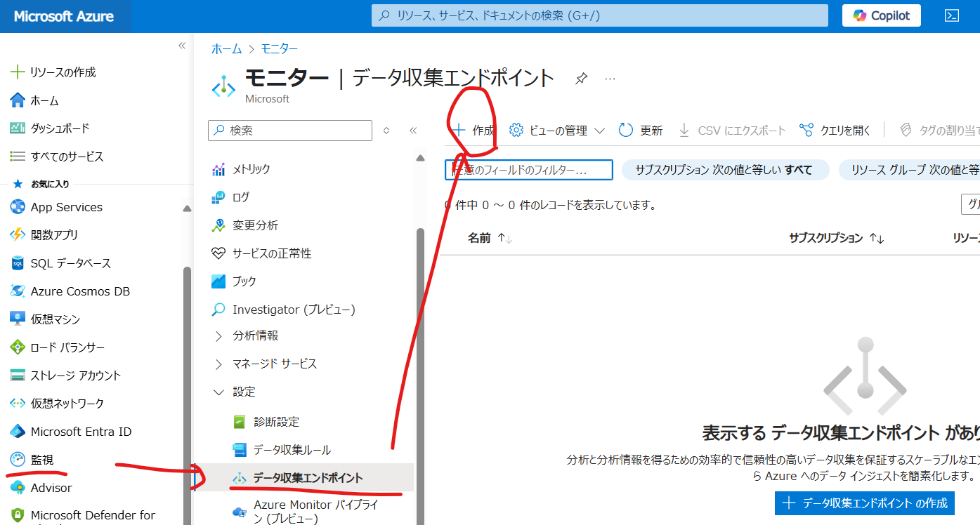Focus the 任意のフィールドのフィルター box
The width and height of the screenshot is (980, 525).
click(529, 170)
